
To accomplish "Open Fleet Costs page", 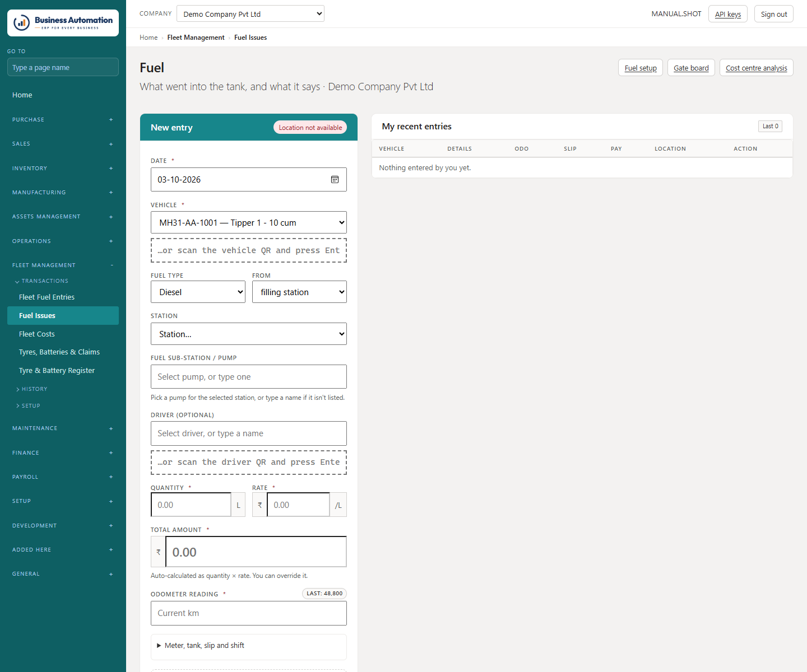I will point(63,334).
